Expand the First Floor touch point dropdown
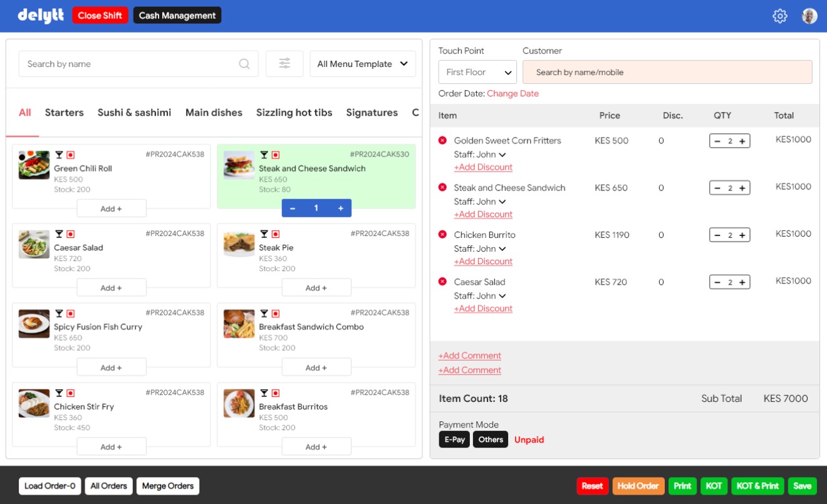Screen dimensions: 827x504 (x=477, y=73)
